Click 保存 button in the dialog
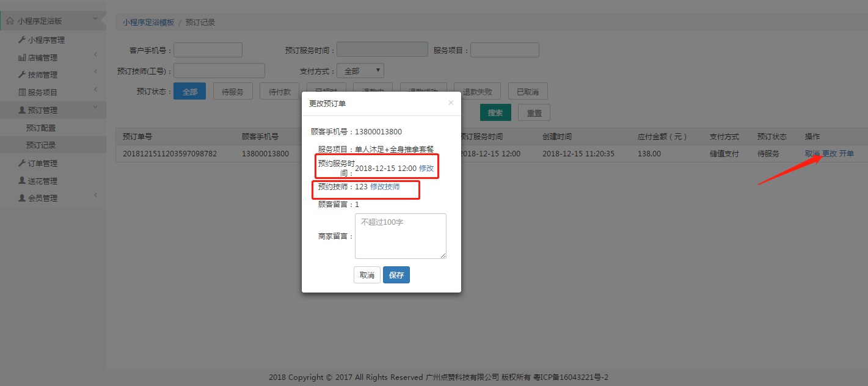 coord(396,275)
